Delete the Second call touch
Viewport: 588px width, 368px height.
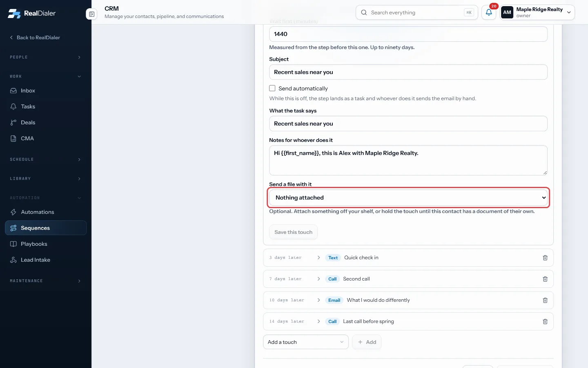pyautogui.click(x=545, y=279)
